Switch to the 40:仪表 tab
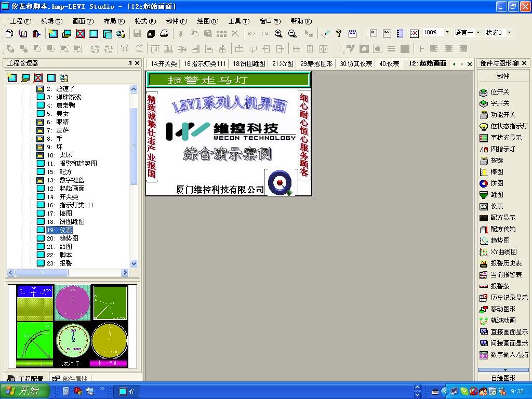 pos(389,64)
